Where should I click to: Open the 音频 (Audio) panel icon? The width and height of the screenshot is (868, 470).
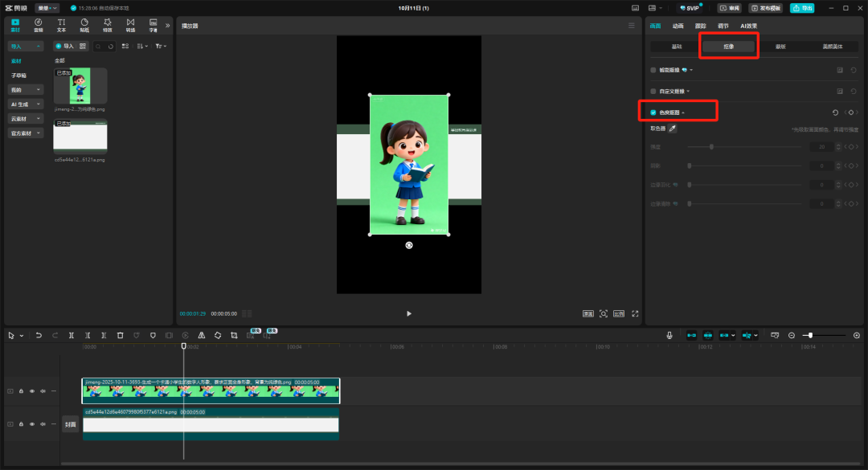click(39, 24)
